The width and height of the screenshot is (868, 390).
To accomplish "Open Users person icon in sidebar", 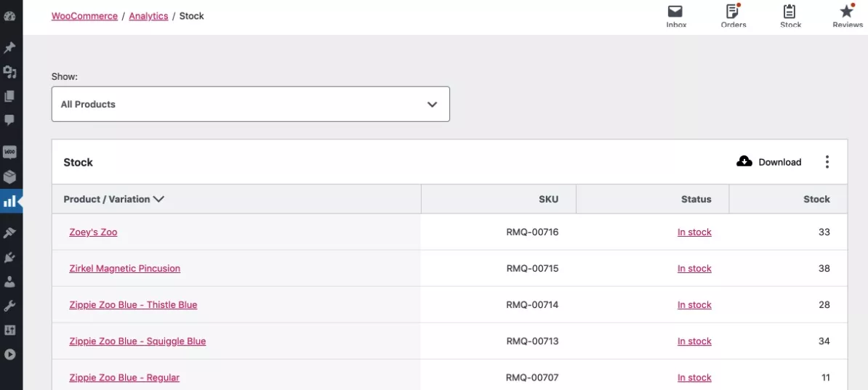I will tap(9, 282).
